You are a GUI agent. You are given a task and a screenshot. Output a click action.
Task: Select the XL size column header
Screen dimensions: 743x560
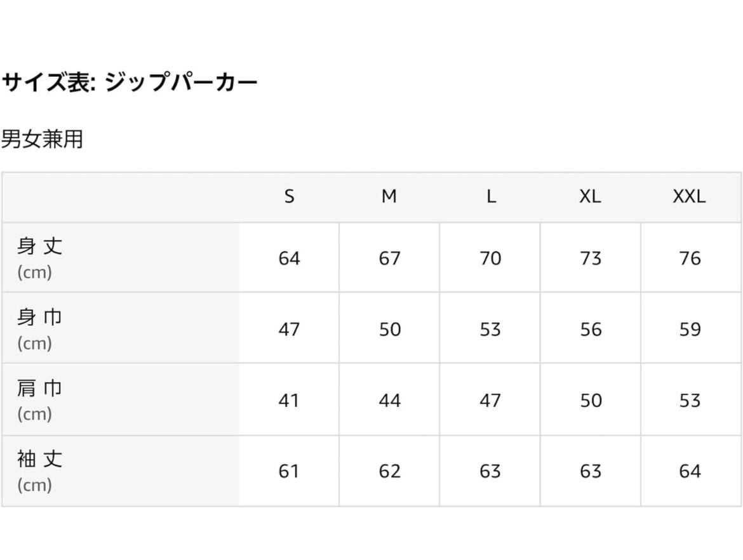590,197
